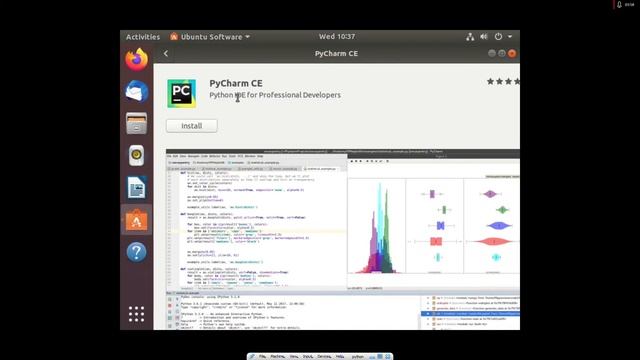Open Help menu in VM mini toolbar
Screen dimensions: 640x360
pyautogui.click(x=340, y=357)
